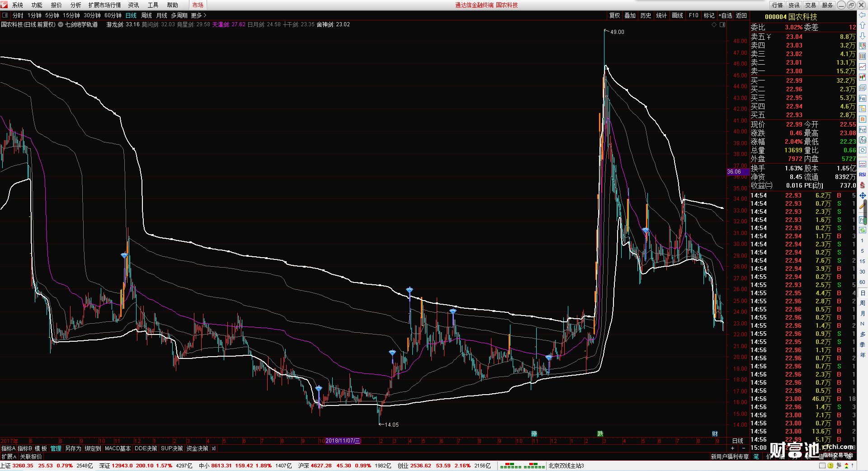Switch to MACD基本 indicator tab

point(118,448)
